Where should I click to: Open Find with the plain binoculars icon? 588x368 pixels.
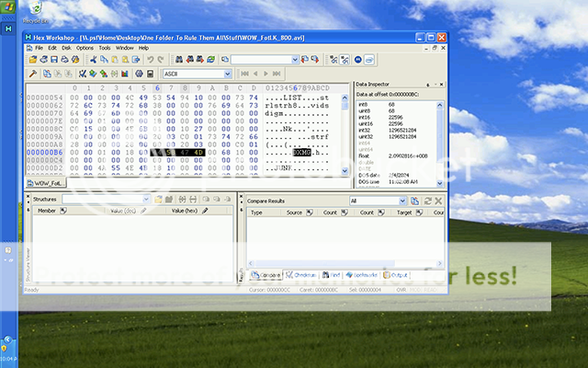[179, 59]
